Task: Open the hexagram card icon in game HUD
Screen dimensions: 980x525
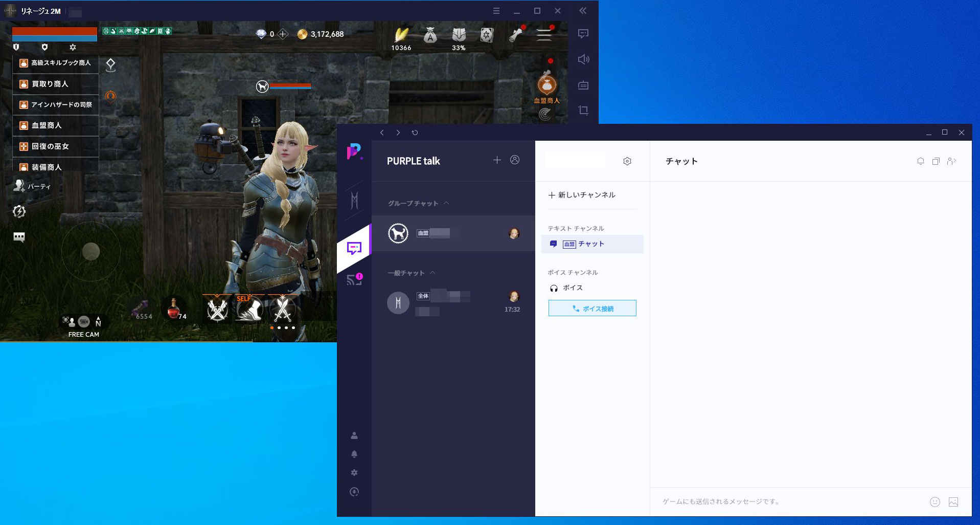Action: point(487,35)
